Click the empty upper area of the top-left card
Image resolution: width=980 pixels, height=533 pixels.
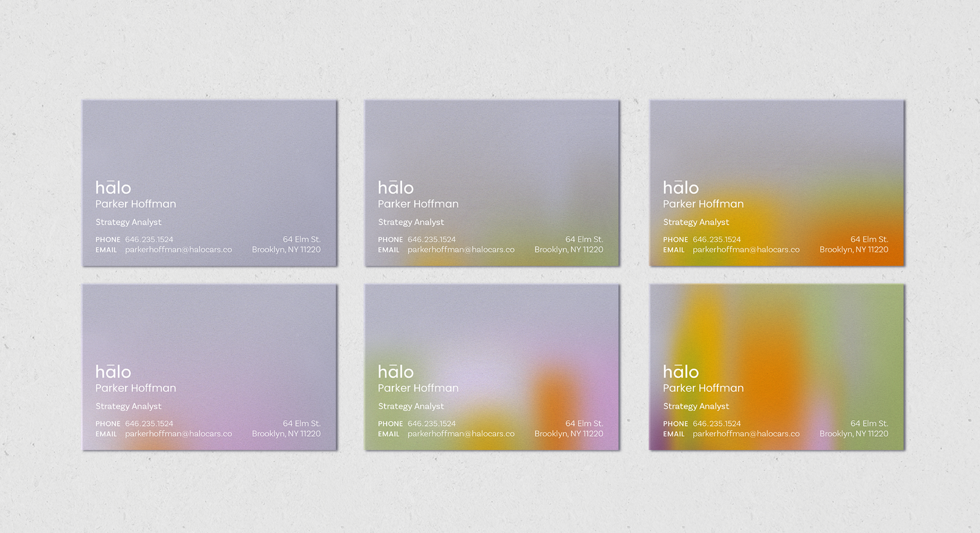pyautogui.click(x=209, y=137)
